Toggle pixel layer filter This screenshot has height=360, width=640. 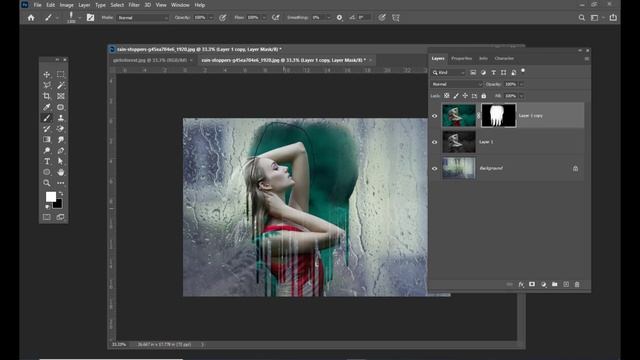(473, 72)
